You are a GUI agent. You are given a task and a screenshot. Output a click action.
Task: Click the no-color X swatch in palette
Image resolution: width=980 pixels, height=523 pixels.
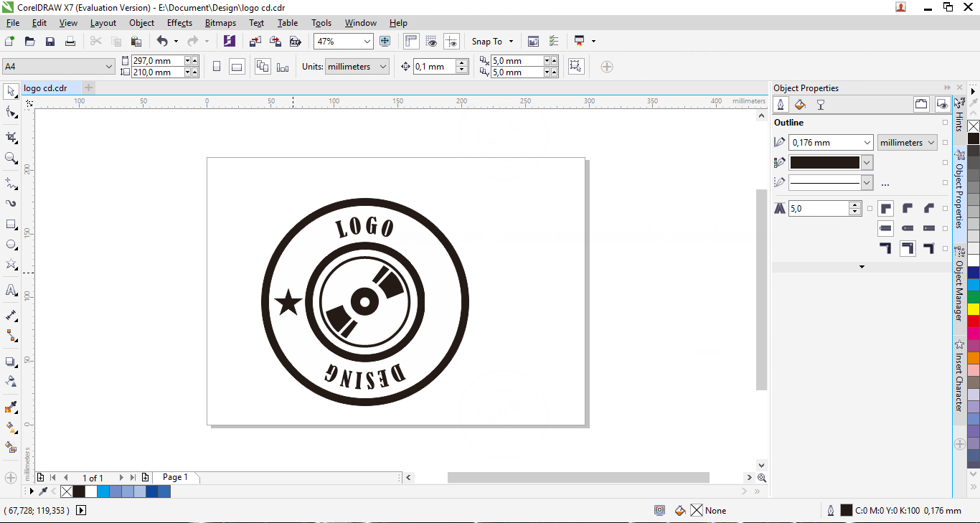[x=974, y=126]
